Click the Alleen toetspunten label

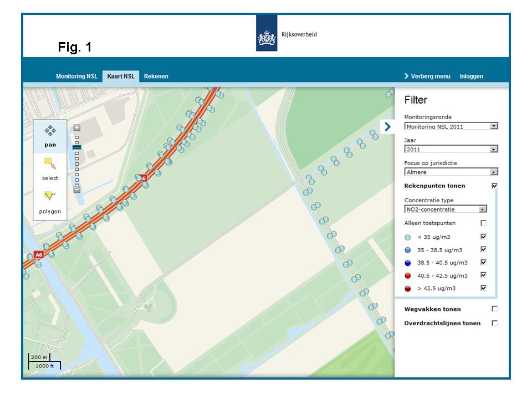click(430, 223)
